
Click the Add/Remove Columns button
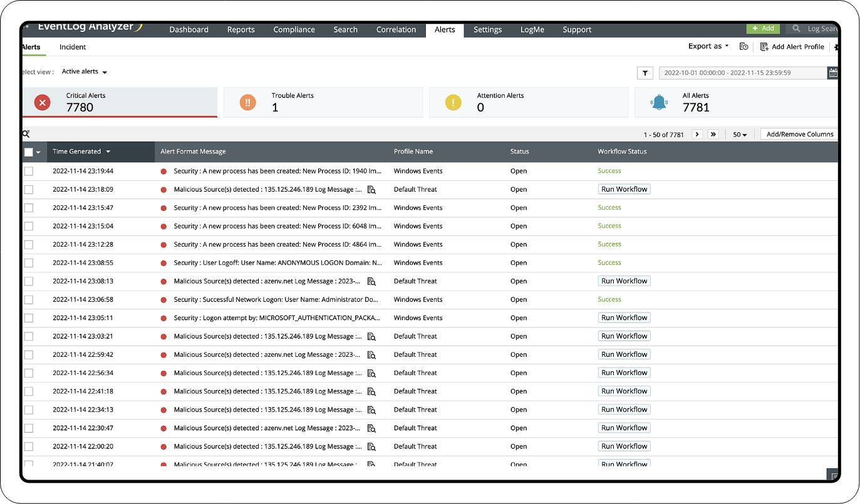click(x=800, y=135)
